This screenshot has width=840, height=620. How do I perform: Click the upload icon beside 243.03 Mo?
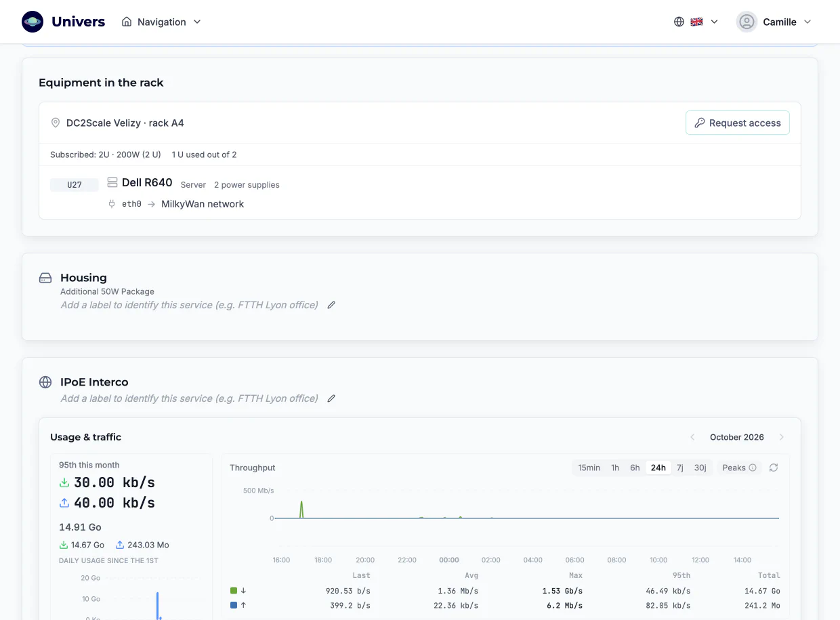[x=120, y=545]
